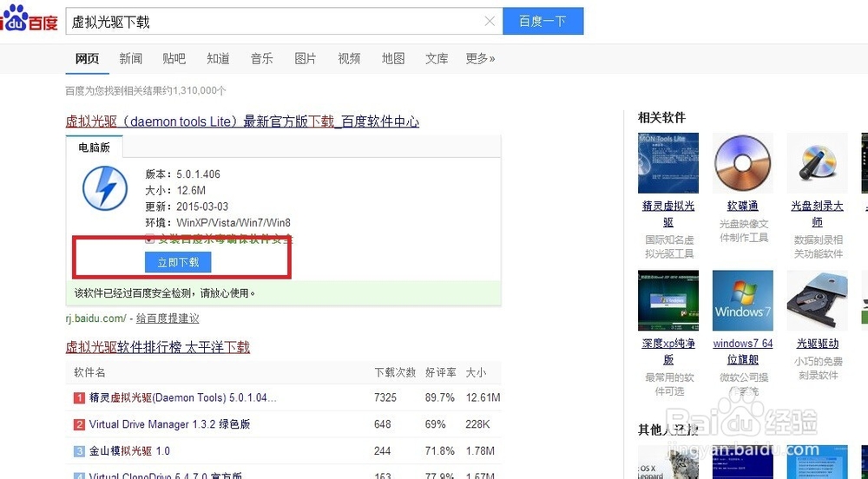Switch to the 地图 tab
The image size is (868, 479).
[393, 59]
